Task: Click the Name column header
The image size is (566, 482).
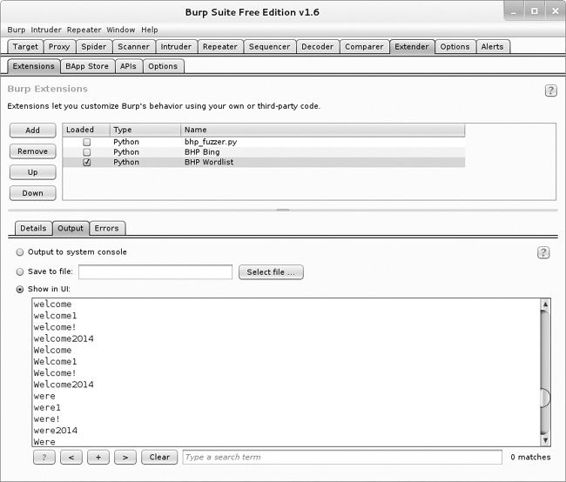Action: 323,130
